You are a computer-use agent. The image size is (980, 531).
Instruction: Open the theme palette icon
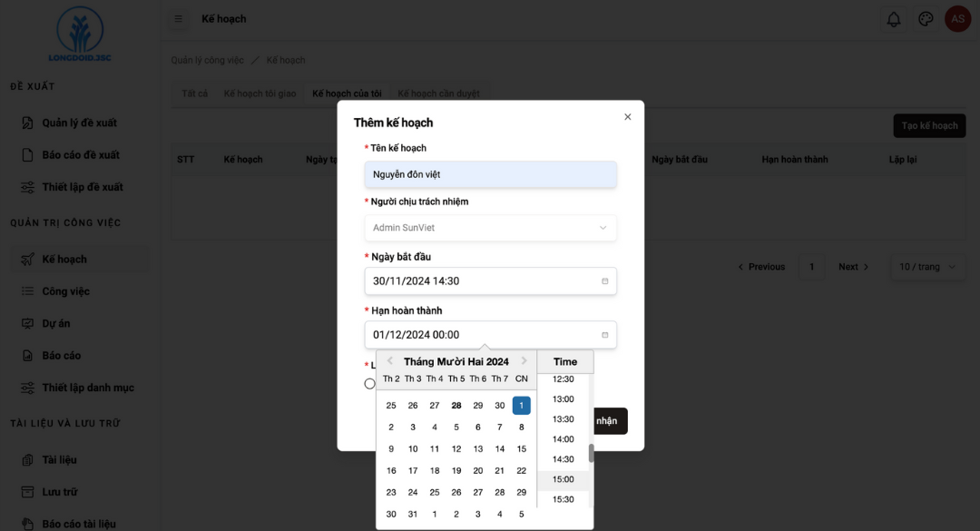coord(926,19)
